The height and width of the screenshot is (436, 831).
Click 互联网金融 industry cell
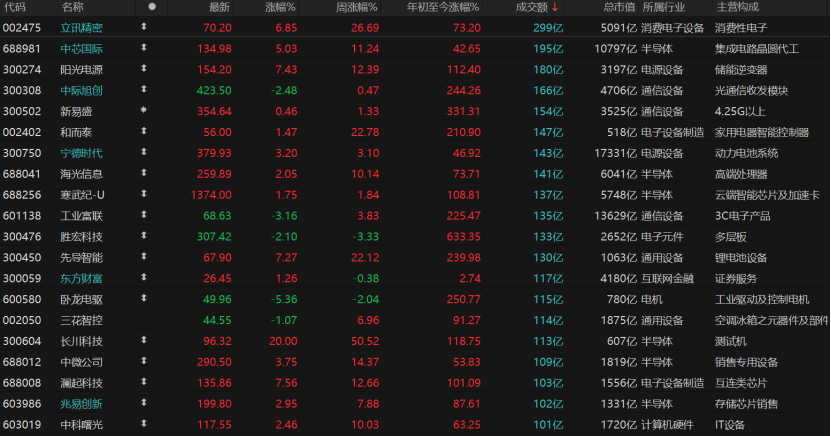[667, 279]
